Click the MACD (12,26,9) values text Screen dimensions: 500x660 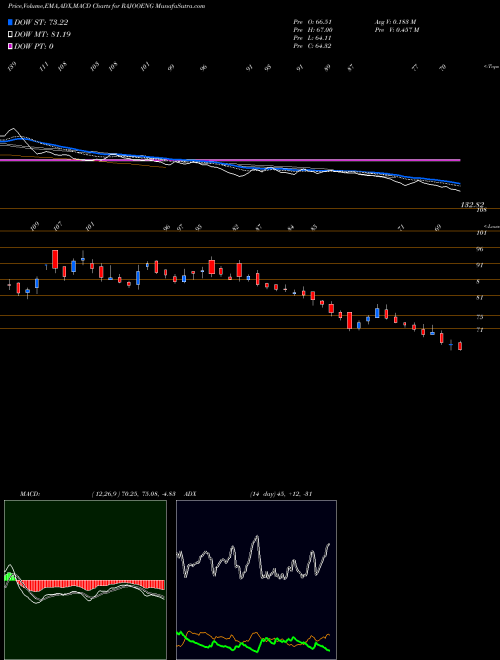(133, 493)
